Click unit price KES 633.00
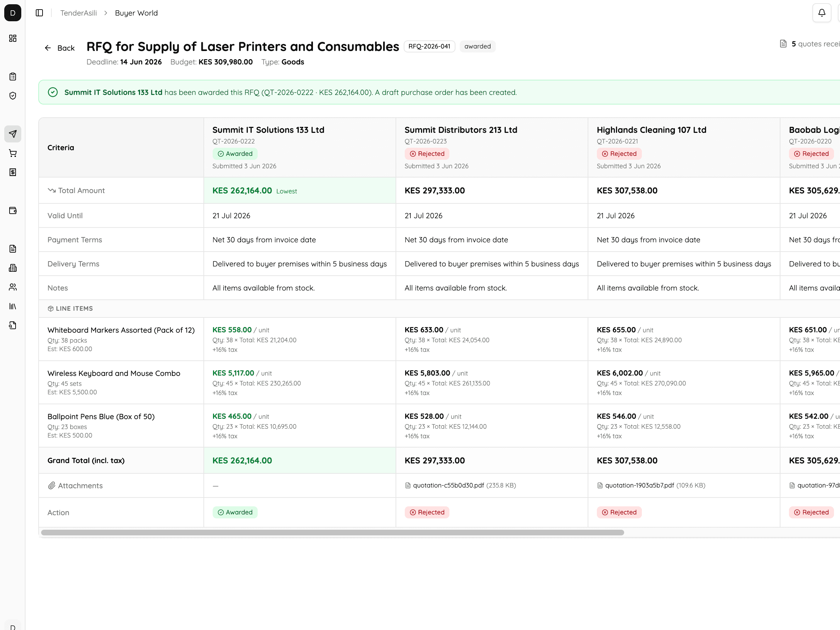The height and width of the screenshot is (630, 840). tap(424, 330)
